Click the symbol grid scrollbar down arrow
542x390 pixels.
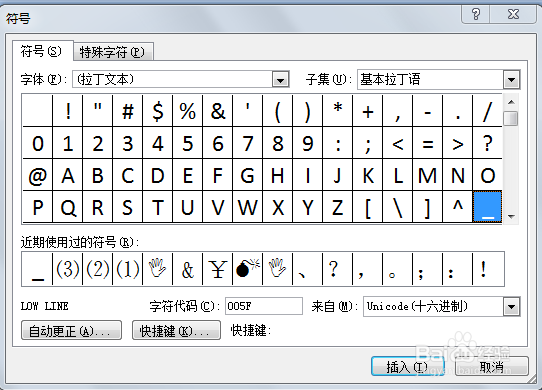pyautogui.click(x=512, y=217)
